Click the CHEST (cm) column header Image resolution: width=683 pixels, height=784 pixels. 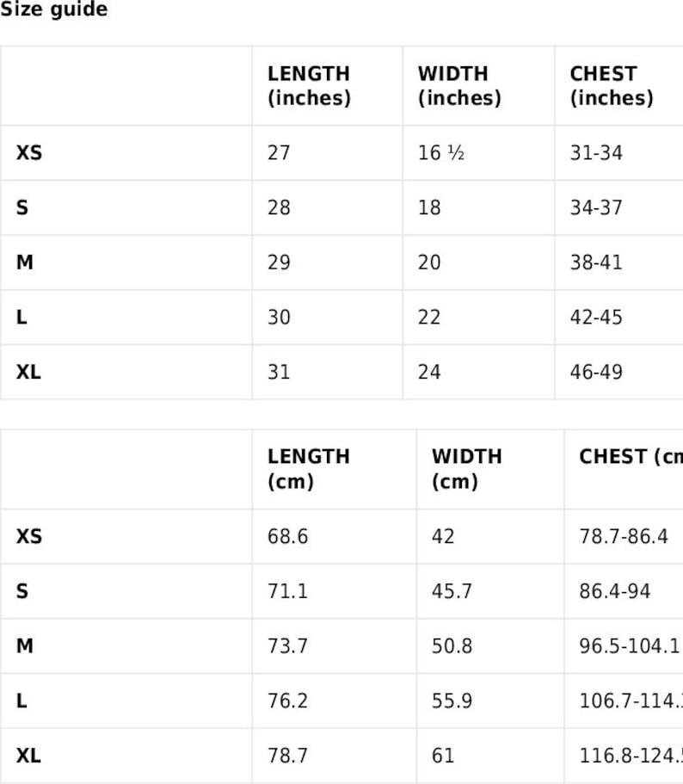(631, 457)
